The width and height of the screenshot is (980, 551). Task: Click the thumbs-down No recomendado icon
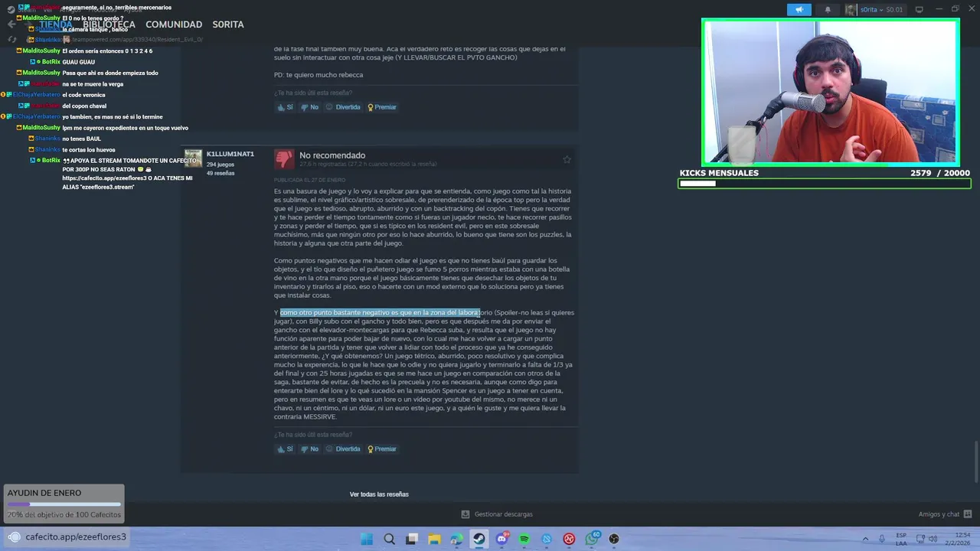[284, 158]
